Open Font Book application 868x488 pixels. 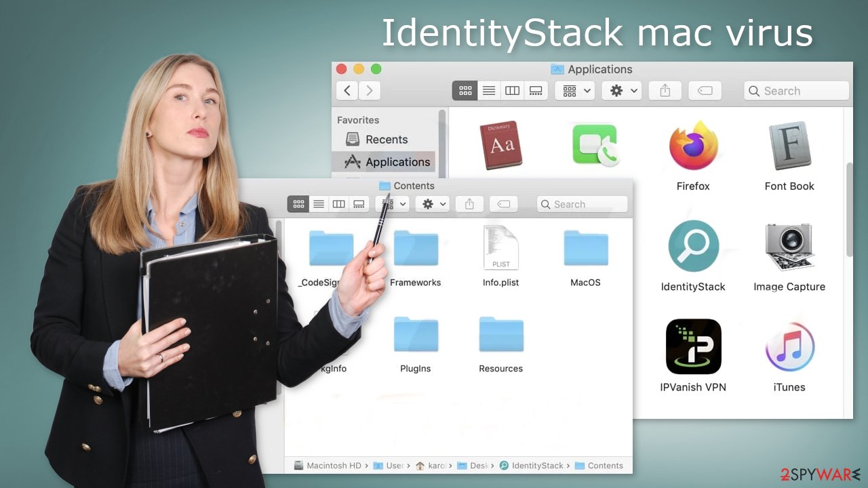pyautogui.click(x=789, y=145)
